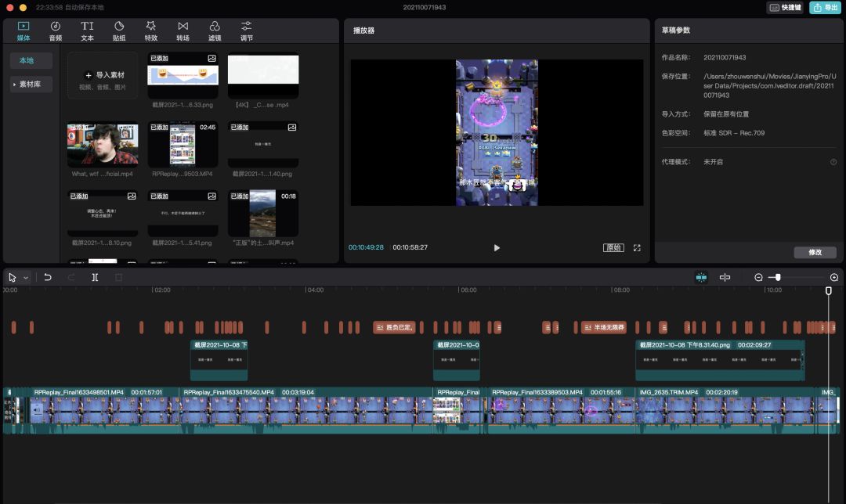846x504 pixels.
Task: Toggle timeline magnetic snapping icon
Action: 701,277
